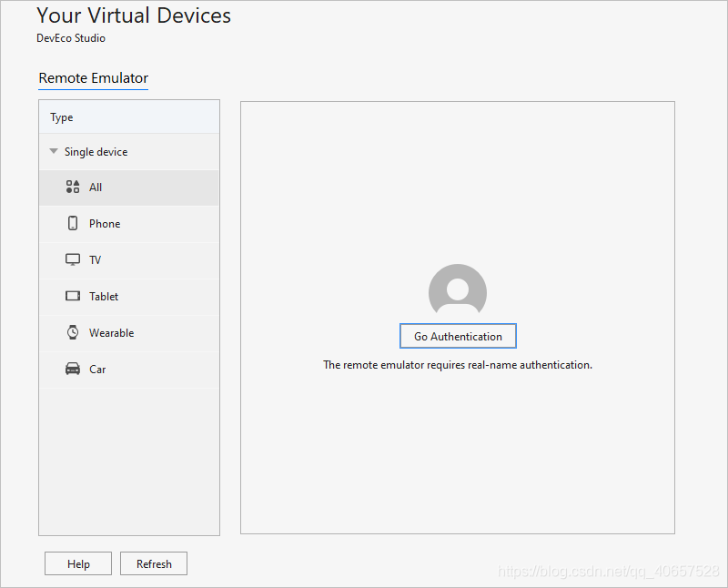Click the Tablet device icon
This screenshot has width=728, height=588.
[x=73, y=296]
